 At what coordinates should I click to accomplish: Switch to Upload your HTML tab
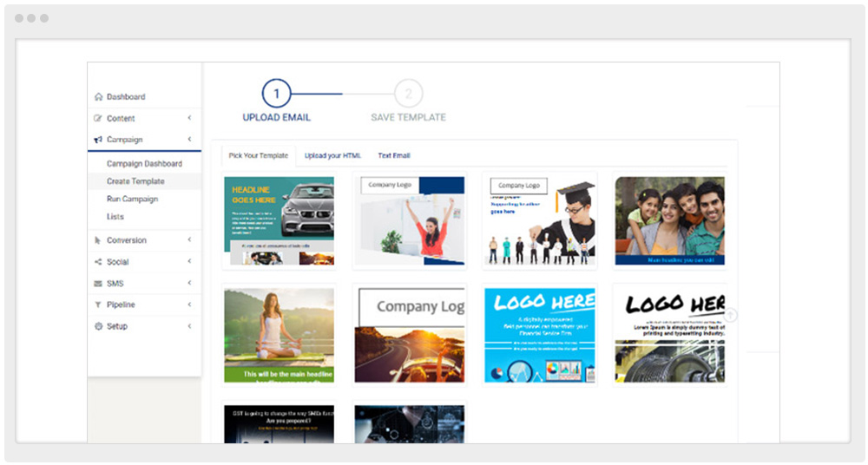tap(332, 155)
